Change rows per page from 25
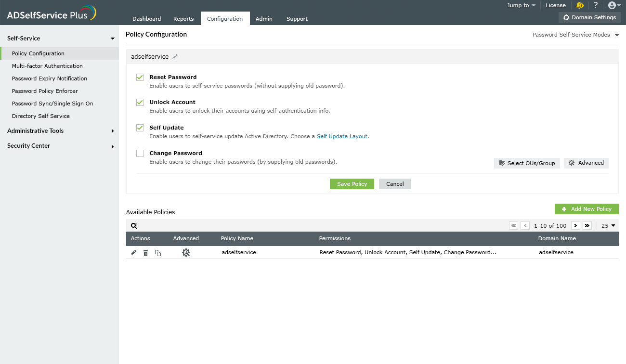Screen dimensions: 626x364 608,225
